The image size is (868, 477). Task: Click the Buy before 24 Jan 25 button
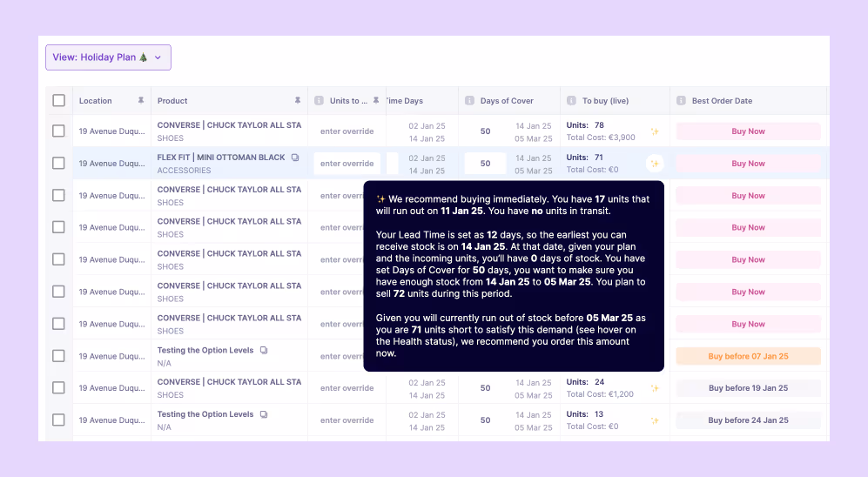coord(749,420)
